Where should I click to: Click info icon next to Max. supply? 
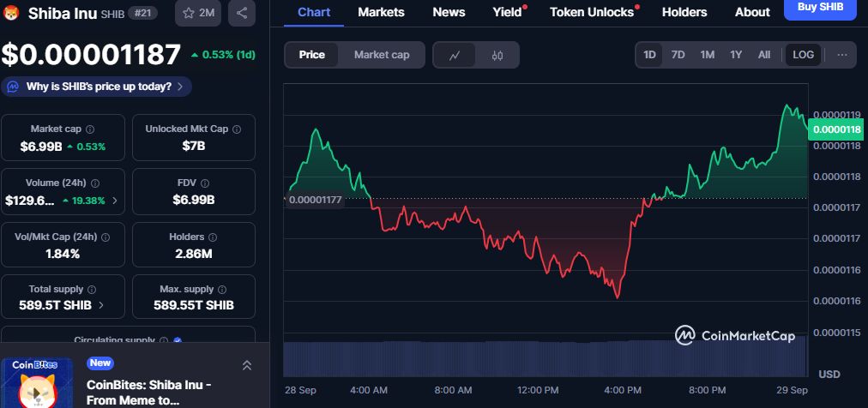(222, 289)
